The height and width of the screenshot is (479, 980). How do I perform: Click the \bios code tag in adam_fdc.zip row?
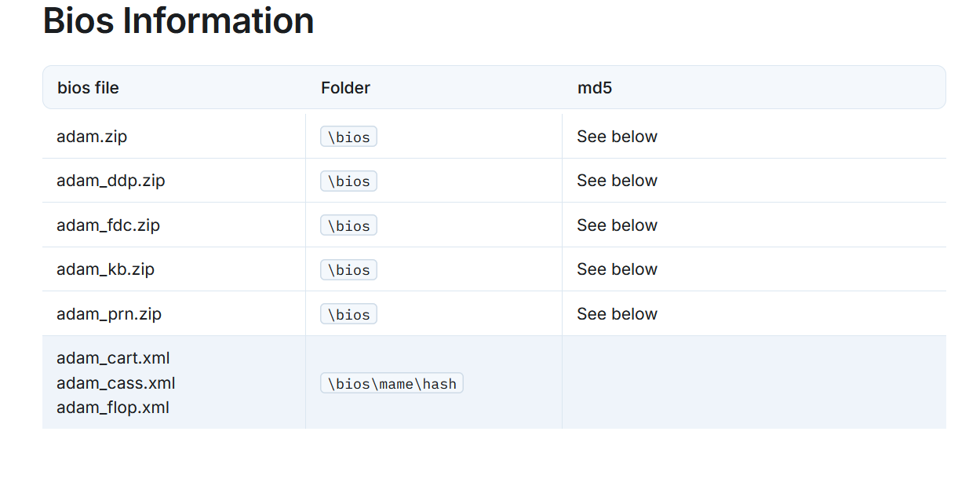[x=348, y=225]
